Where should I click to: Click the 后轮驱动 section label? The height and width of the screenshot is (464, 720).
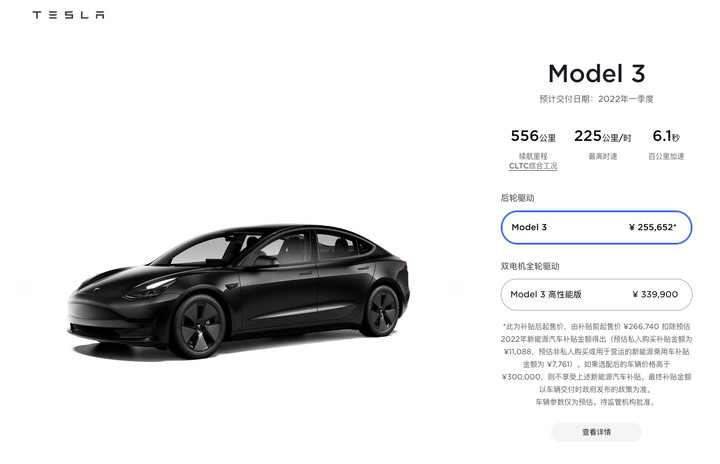pyautogui.click(x=517, y=198)
